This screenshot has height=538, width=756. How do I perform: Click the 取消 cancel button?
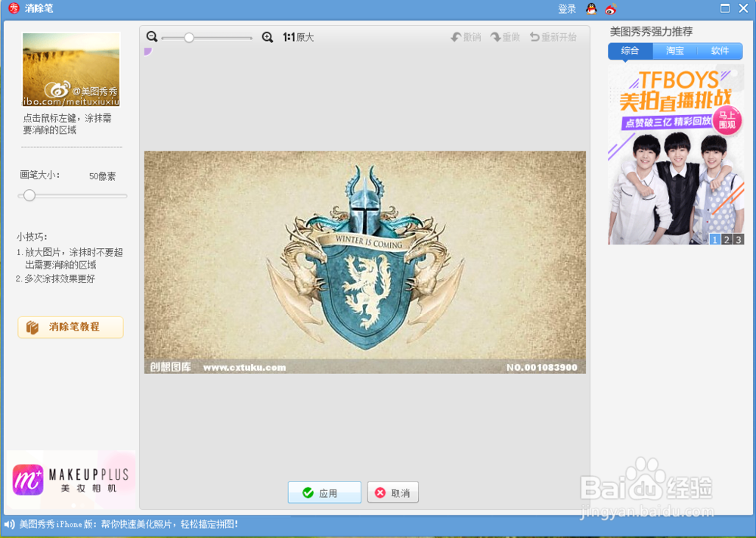pyautogui.click(x=393, y=493)
